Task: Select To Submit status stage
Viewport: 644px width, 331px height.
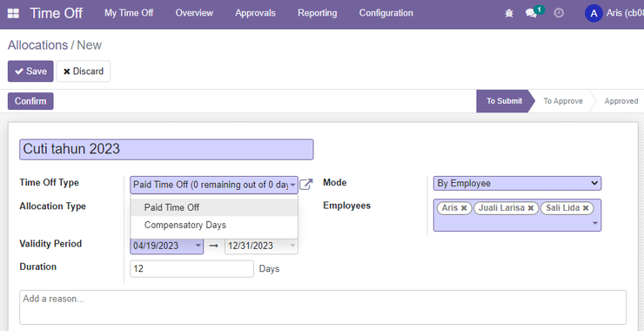Action: click(505, 101)
